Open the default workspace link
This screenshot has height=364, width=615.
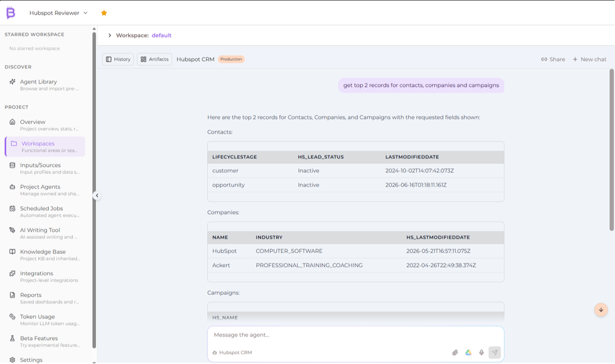[161, 35]
